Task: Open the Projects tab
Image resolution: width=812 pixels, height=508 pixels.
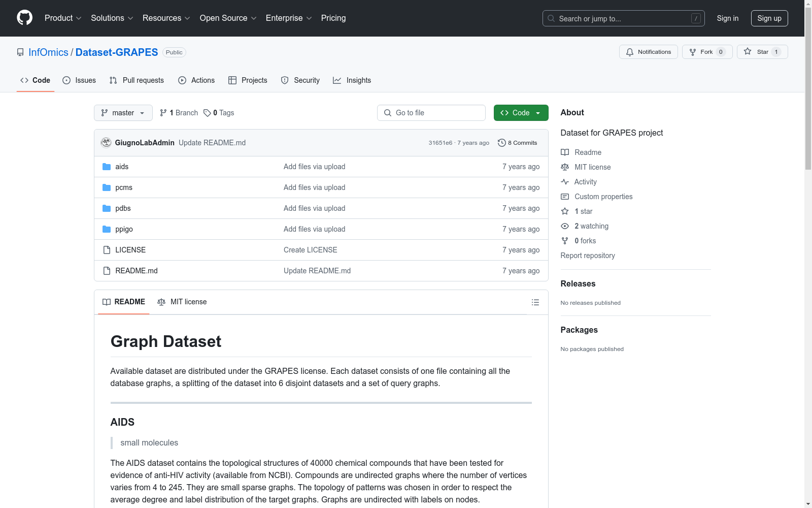Action: 248,80
